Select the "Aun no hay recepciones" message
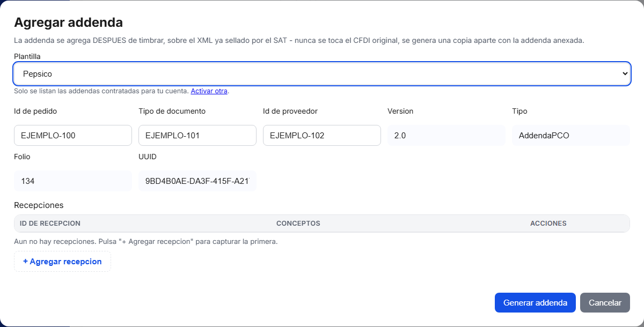Screen dimensions: 644x327 (x=146, y=242)
